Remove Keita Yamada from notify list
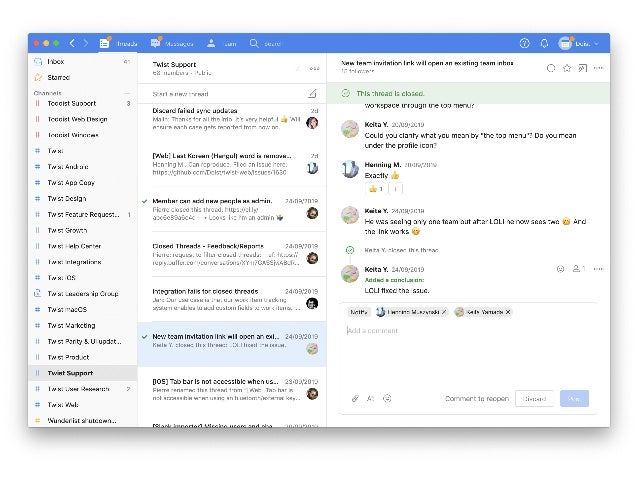The width and height of the screenshot is (638, 479). coord(508,312)
